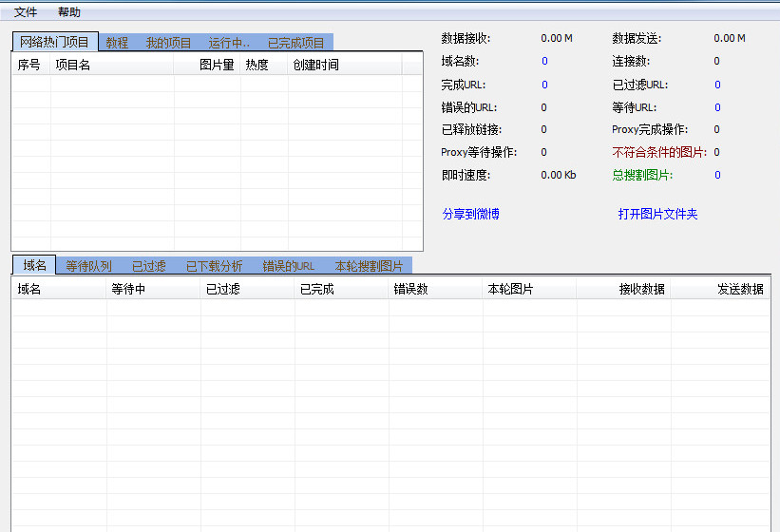Select the 网络热门项目 tab

click(55, 42)
